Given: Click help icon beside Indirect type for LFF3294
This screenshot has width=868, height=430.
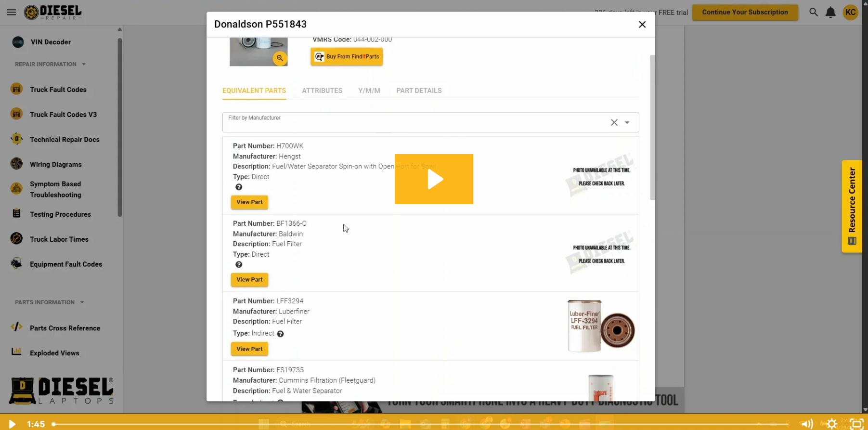Looking at the screenshot, I should [280, 334].
